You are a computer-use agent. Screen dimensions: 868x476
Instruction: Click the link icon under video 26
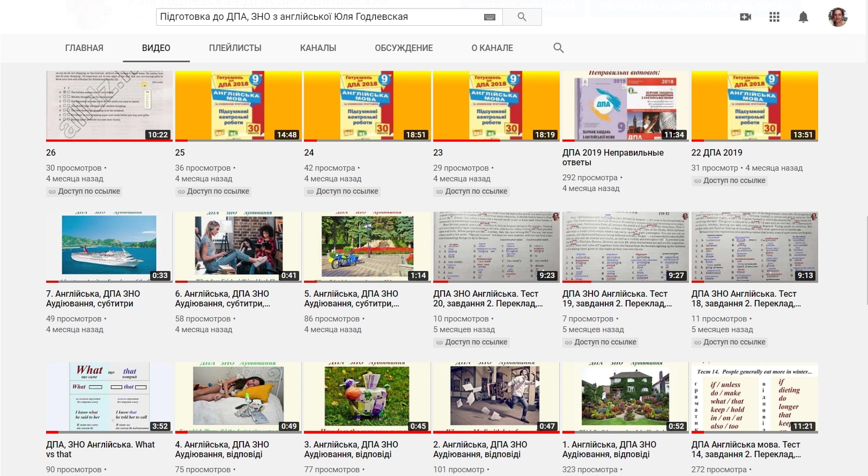52,192
